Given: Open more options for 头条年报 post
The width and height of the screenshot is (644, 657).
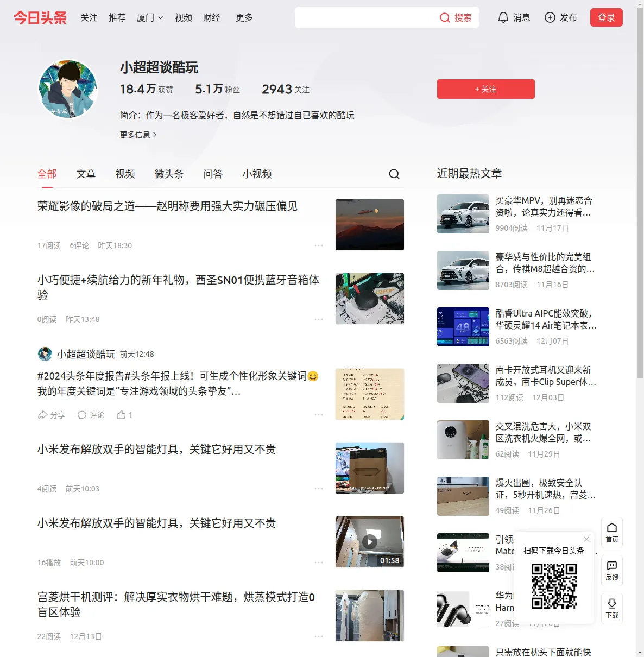Looking at the screenshot, I should coord(319,415).
